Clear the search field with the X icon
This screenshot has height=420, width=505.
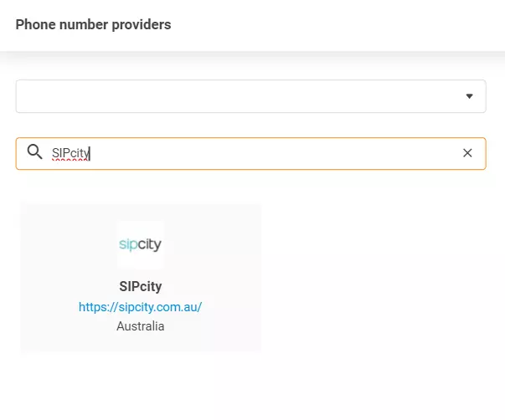[467, 153]
